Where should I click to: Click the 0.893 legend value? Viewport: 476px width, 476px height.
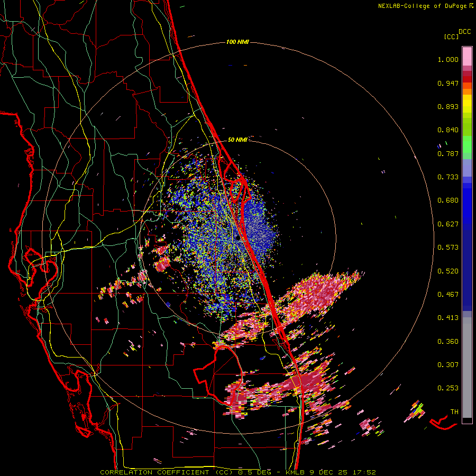448,106
